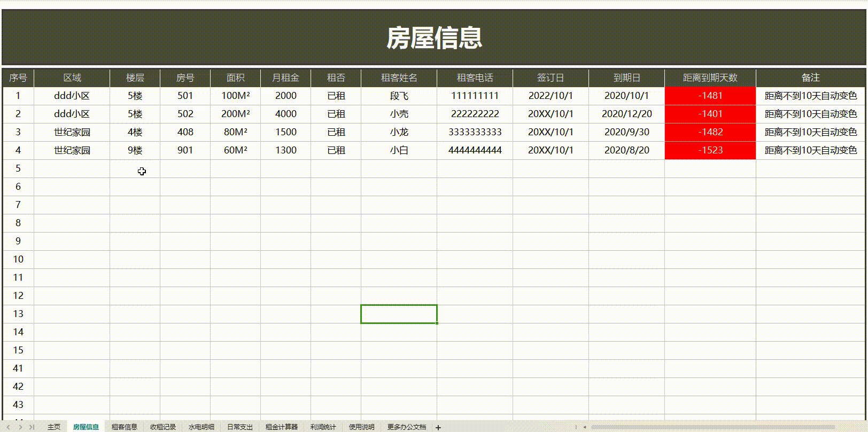
Task: Select the 序号 column header
Action: (18, 78)
